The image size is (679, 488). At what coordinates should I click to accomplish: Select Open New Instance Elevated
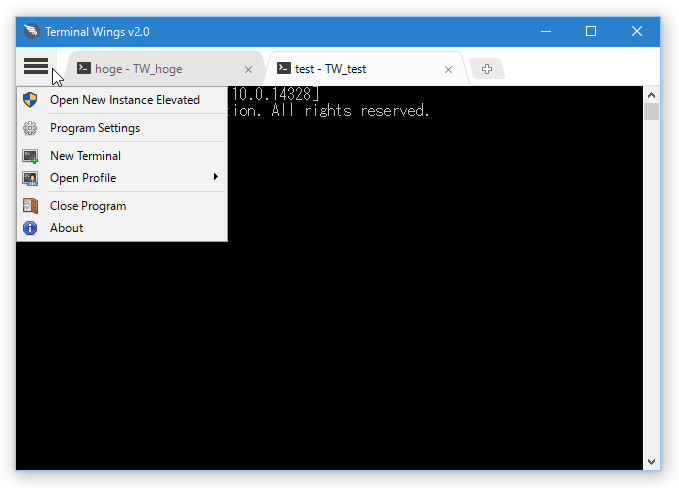point(122,100)
